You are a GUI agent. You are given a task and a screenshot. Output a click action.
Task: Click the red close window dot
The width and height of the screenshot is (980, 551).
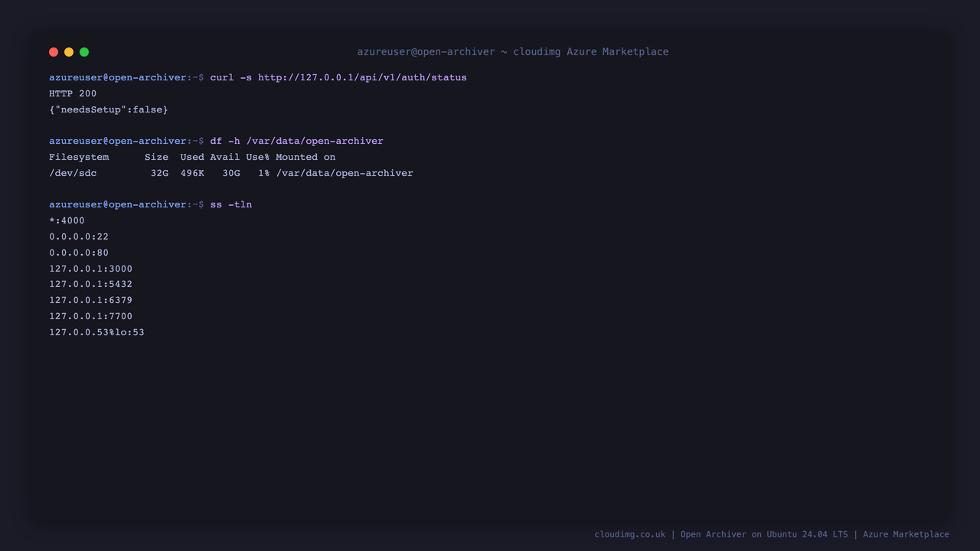pyautogui.click(x=54, y=52)
